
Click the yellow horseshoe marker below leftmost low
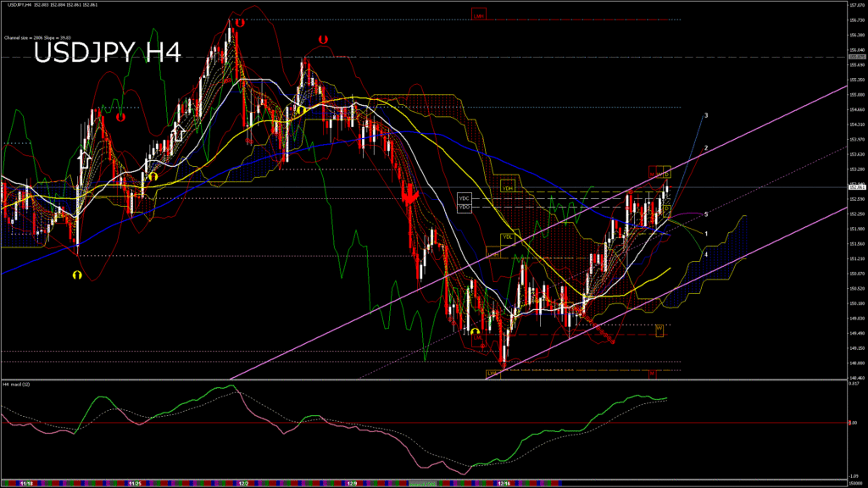pos(77,275)
